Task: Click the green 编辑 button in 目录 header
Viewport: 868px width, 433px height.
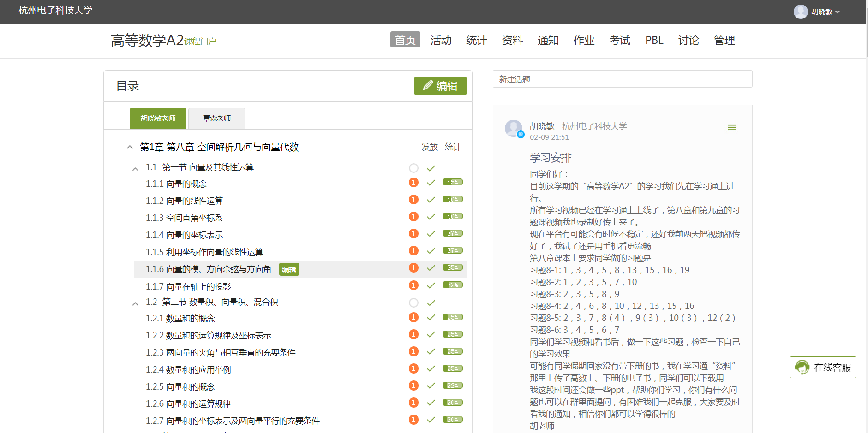Action: coord(440,86)
